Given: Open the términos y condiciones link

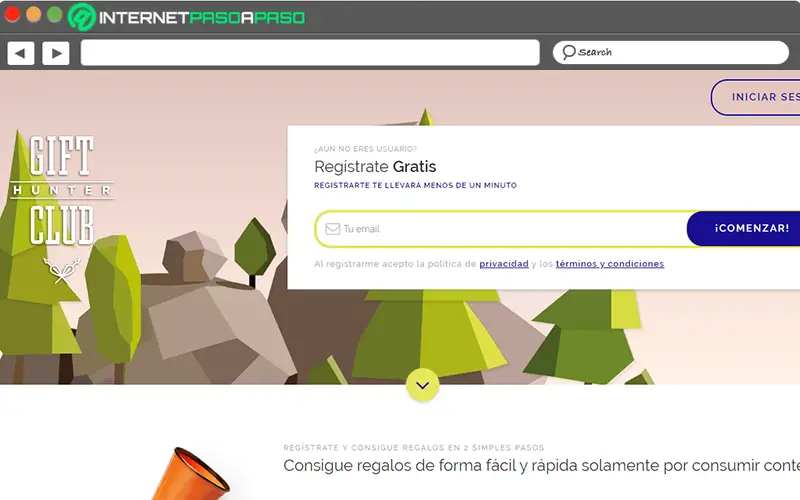Looking at the screenshot, I should pyautogui.click(x=610, y=264).
